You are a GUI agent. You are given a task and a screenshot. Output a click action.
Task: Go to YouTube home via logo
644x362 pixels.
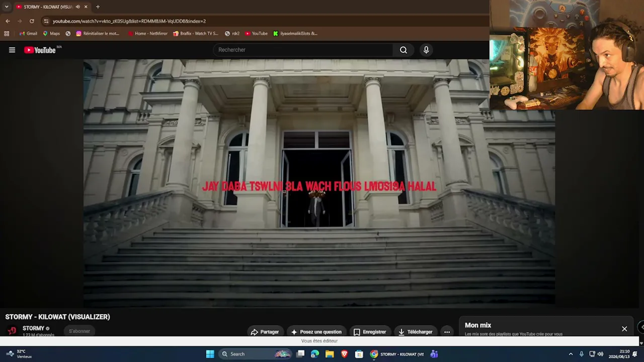coord(40,50)
